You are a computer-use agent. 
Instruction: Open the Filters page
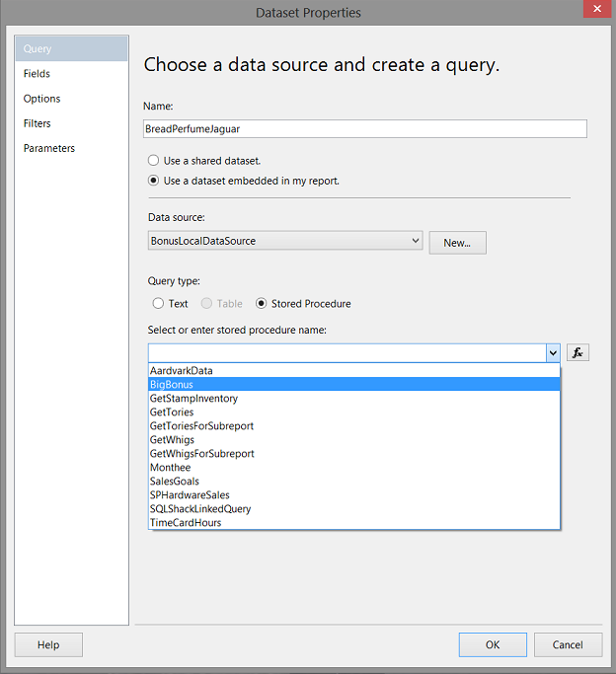point(38,123)
